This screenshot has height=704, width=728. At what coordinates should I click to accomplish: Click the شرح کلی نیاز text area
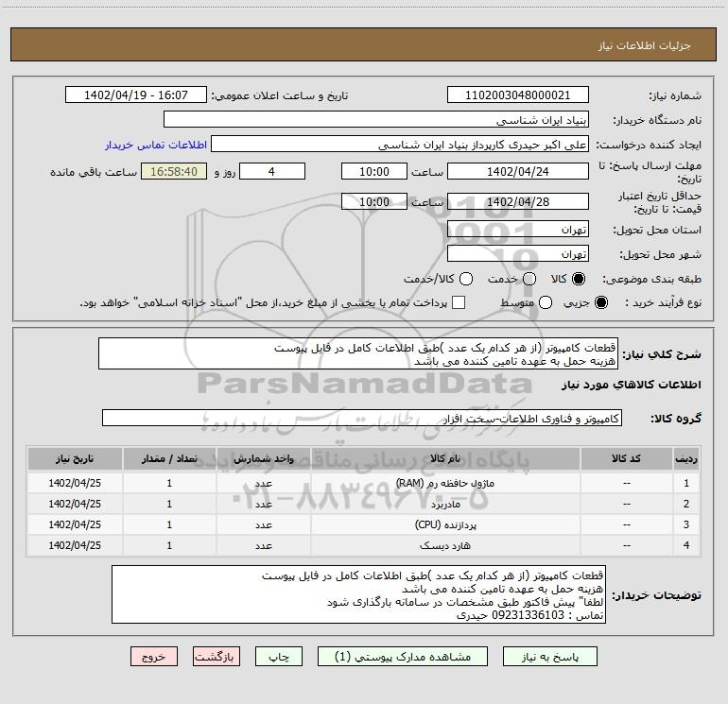click(x=358, y=354)
